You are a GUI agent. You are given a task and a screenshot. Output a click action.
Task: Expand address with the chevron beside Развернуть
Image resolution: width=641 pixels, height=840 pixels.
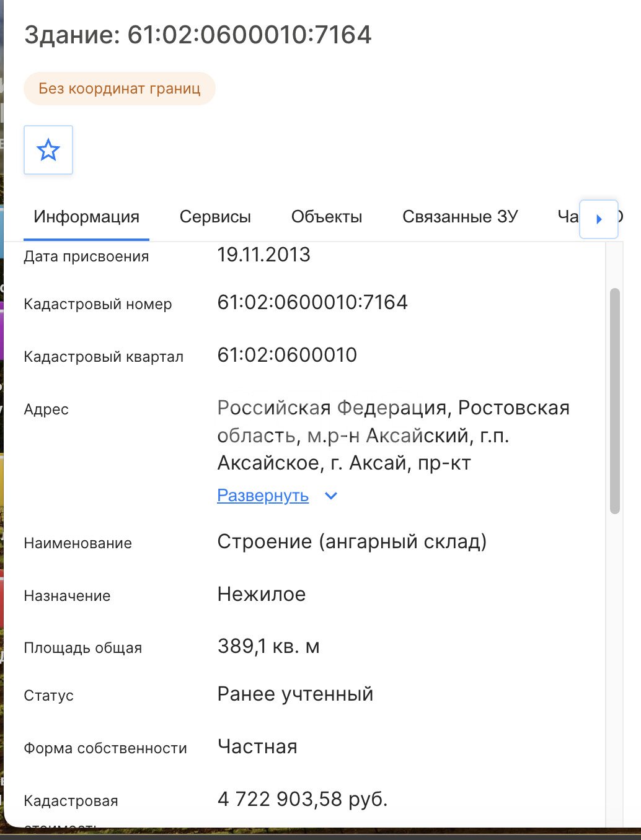pos(331,496)
